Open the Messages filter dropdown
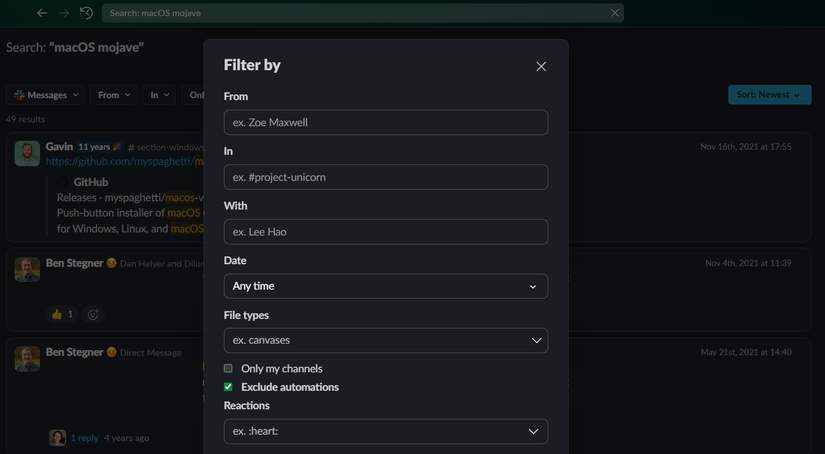 [46, 95]
